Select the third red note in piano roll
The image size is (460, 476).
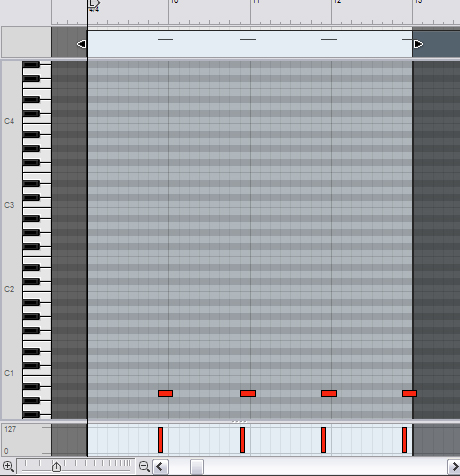click(x=329, y=394)
